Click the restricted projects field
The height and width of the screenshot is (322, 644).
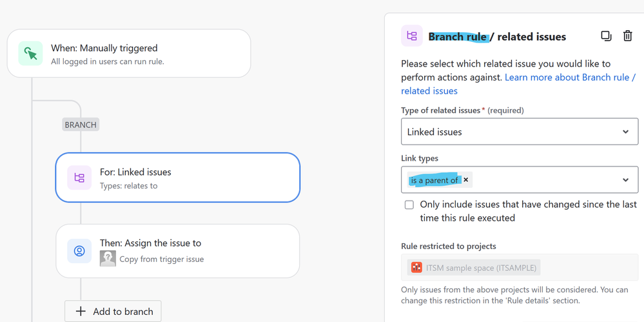520,267
